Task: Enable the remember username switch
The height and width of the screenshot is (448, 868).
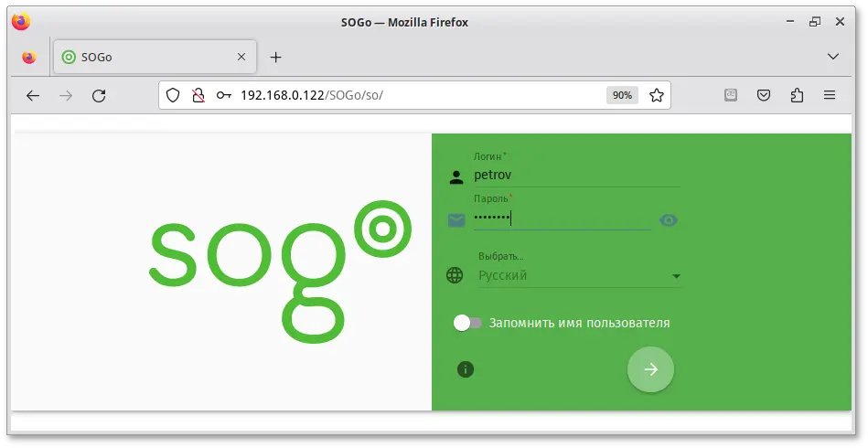Action: tap(467, 323)
